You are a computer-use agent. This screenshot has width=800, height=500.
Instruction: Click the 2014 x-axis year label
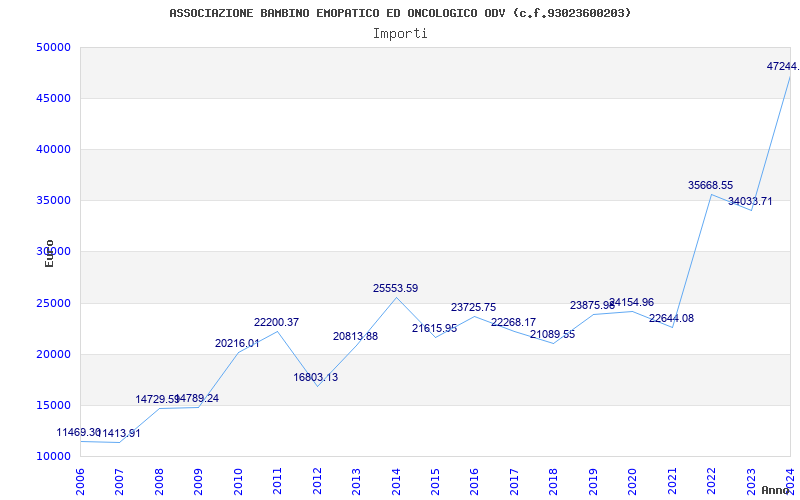396,482
